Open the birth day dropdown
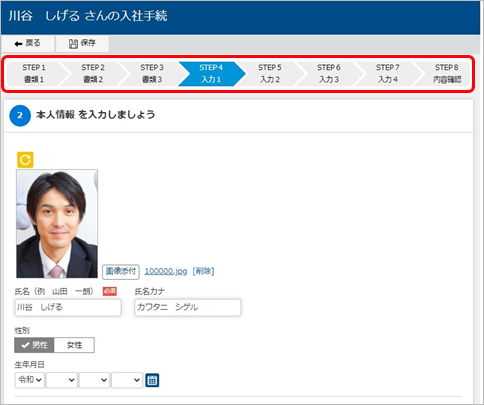This screenshot has height=405, width=484. coord(127,380)
